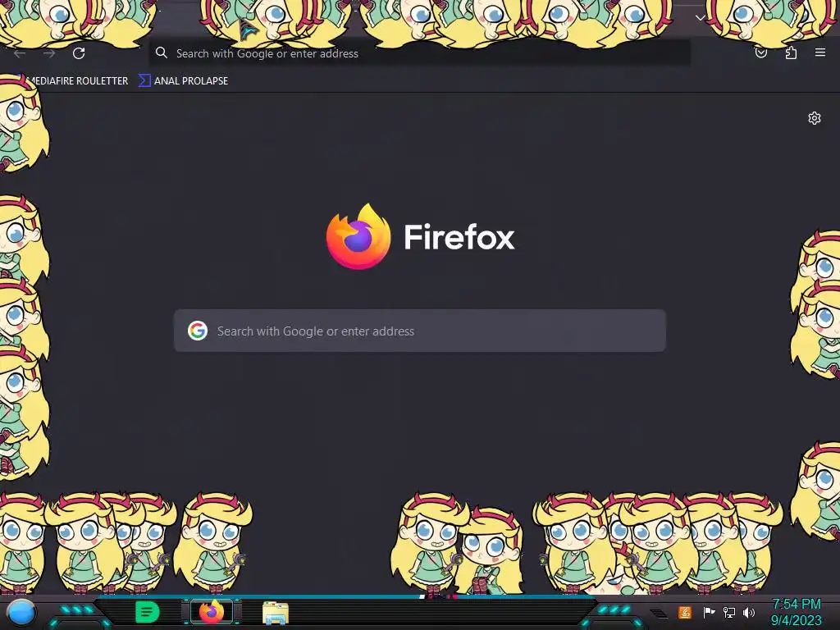The image size is (840, 630).
Task: Go forward to the next page
Action: click(49, 53)
